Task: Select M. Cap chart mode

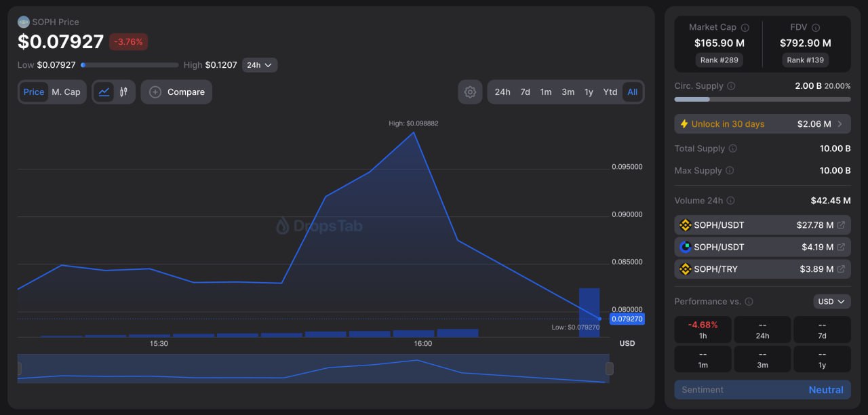Action: (x=66, y=92)
